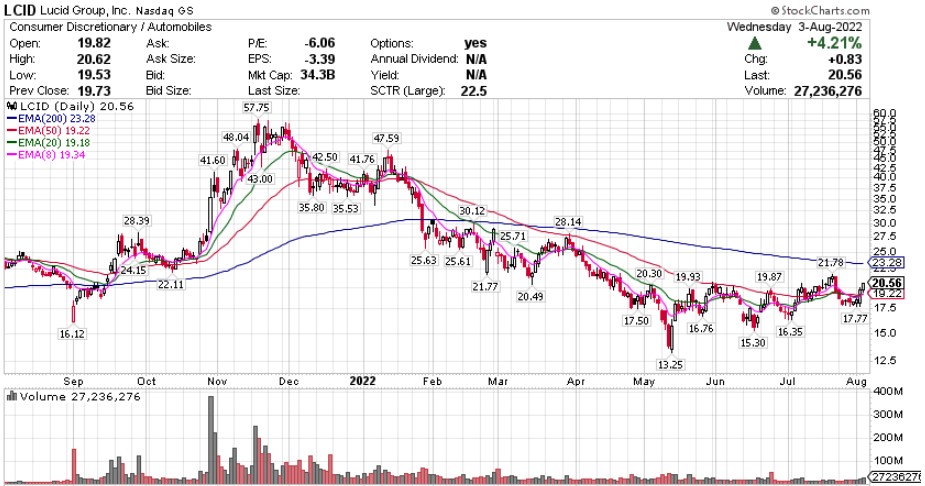This screenshot has height=486, width=925.
Task: Click the EMA(20) green legend entry
Action: tap(49, 143)
